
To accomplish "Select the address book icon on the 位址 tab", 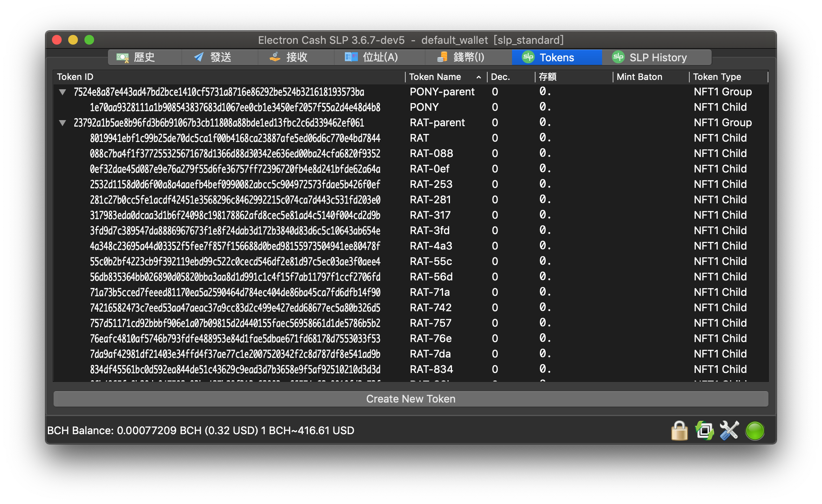I will (x=351, y=57).
